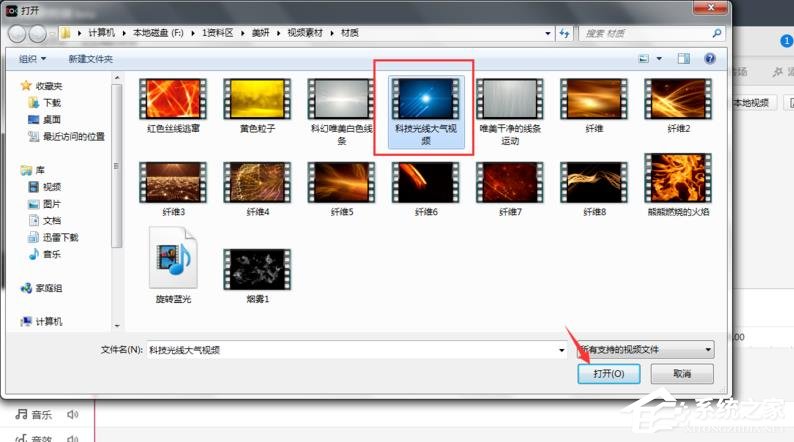Click 视频素材 in address breadcrumb
This screenshot has width=794, height=442.
[x=305, y=33]
